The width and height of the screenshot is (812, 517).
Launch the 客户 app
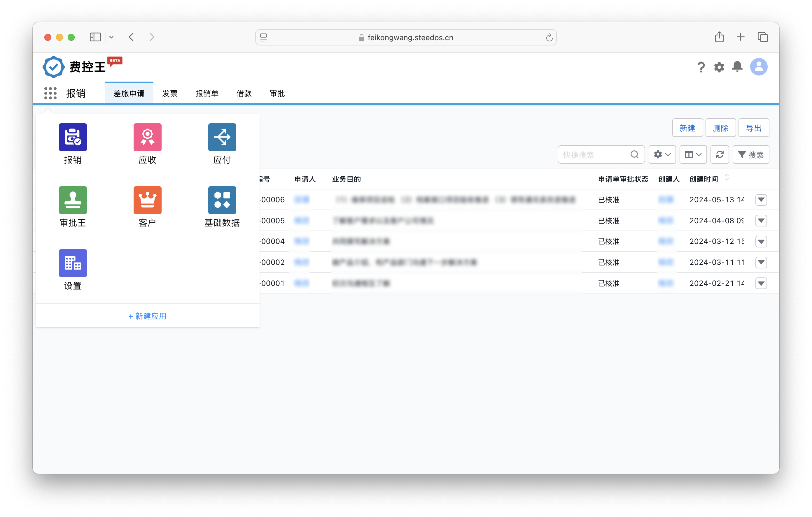coord(147,200)
